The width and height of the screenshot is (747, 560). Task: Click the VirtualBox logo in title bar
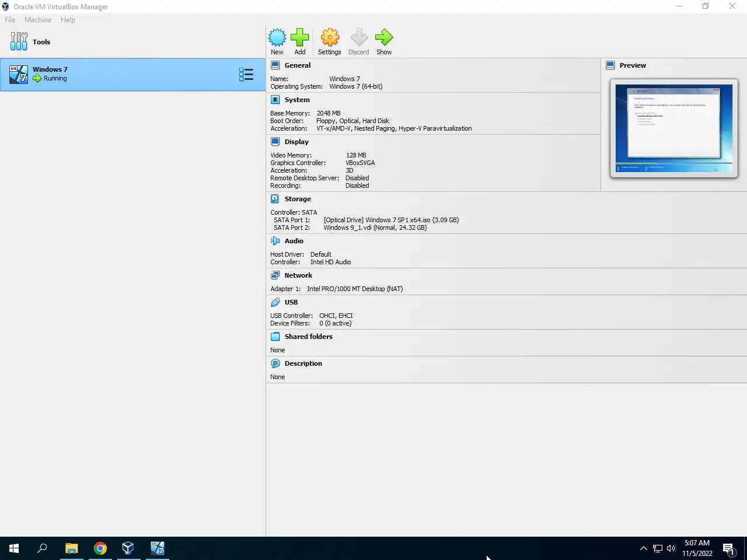tap(5, 7)
